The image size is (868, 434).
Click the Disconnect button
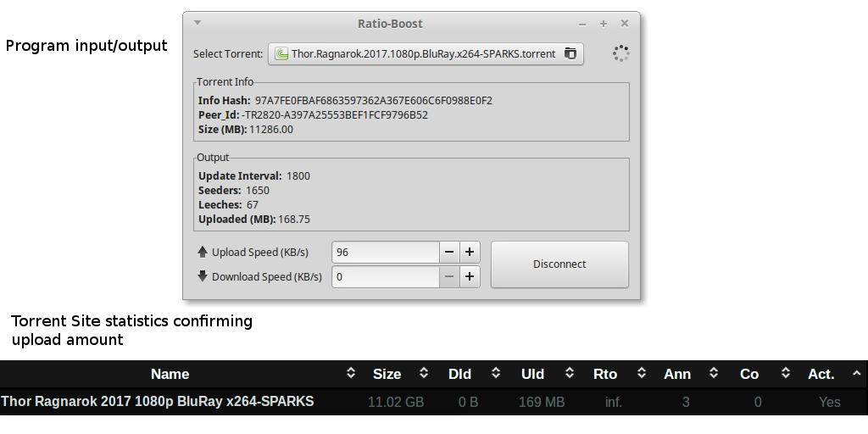point(559,264)
